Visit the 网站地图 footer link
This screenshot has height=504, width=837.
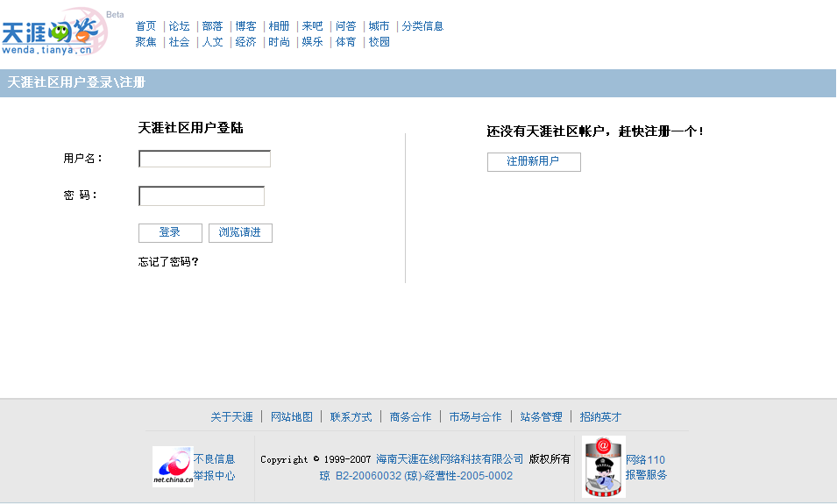pos(291,417)
